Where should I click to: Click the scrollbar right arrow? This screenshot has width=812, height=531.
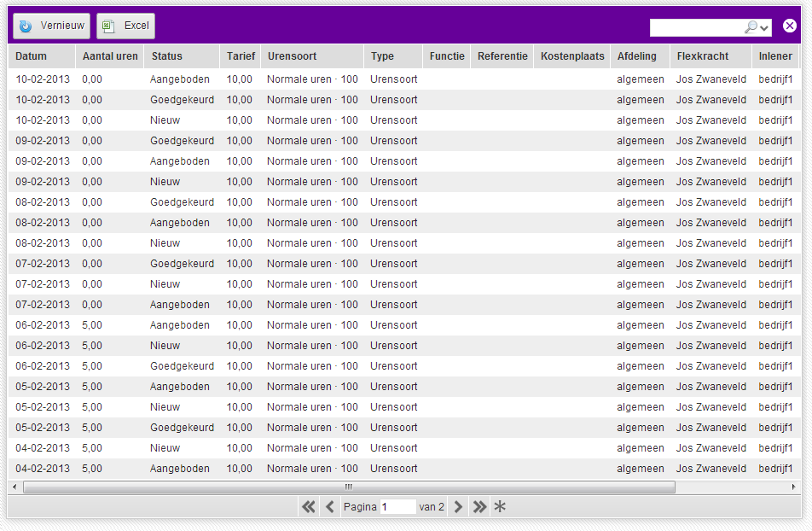pos(793,487)
